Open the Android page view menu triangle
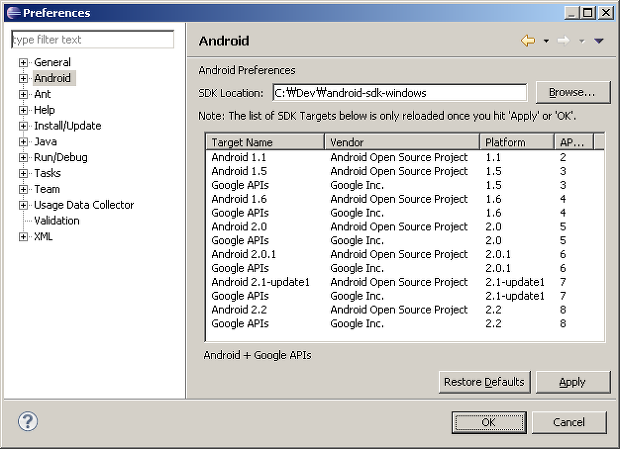 (599, 41)
